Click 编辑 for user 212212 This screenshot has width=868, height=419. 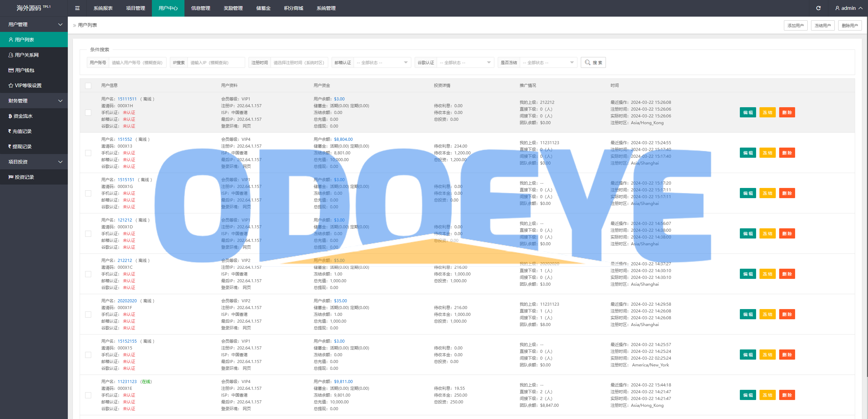click(748, 274)
